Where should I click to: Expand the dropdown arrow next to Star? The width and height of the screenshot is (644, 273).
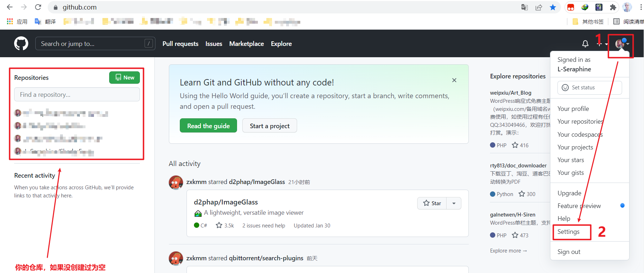point(454,203)
